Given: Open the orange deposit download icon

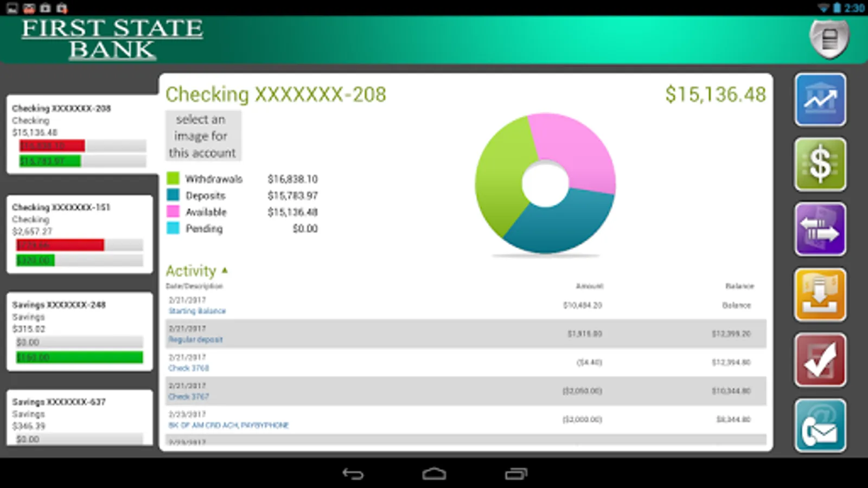Looking at the screenshot, I should click(x=820, y=294).
